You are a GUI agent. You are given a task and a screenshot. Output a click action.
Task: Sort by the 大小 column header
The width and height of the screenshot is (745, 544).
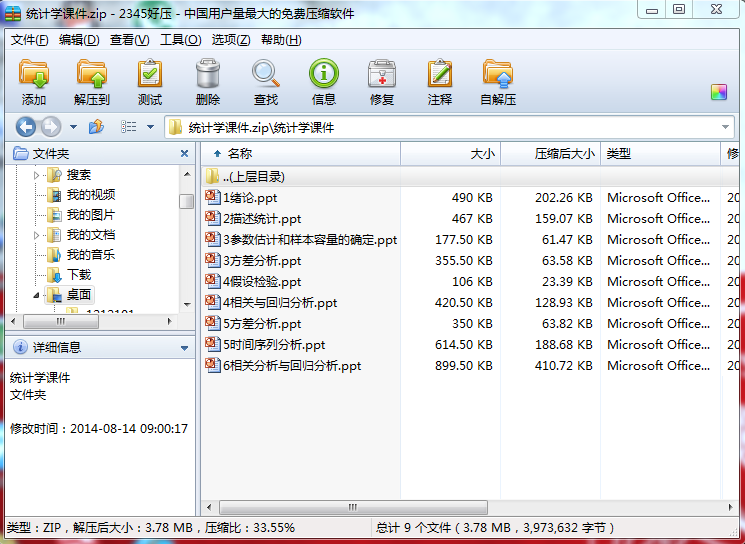pos(450,153)
